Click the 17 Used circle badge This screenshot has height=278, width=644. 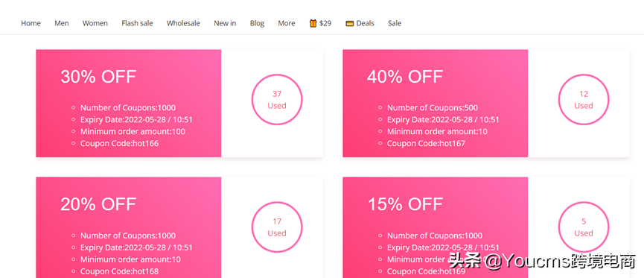[277, 227]
